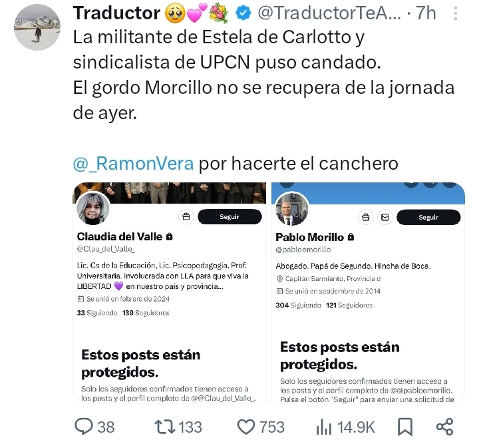Follow Pablo Morillo with Seguir button

tap(428, 217)
